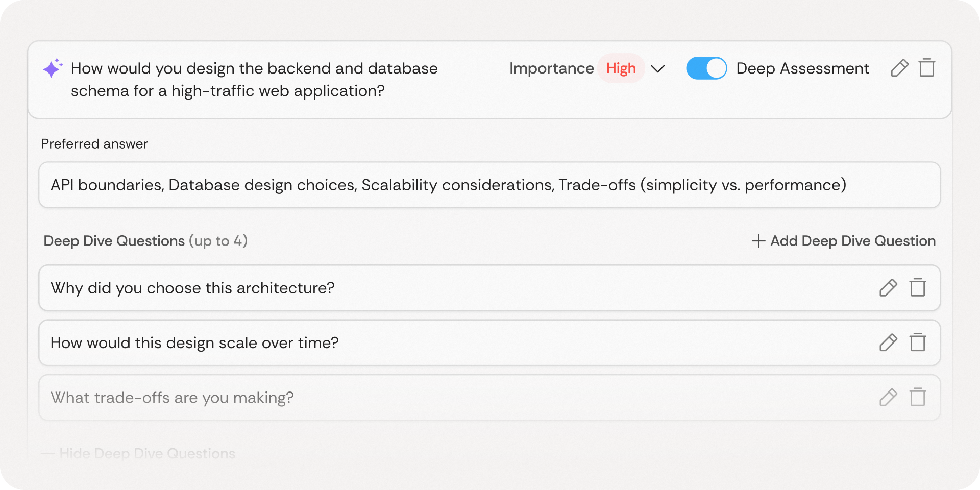
Task: Click the Preferred answer text field
Action: (489, 185)
